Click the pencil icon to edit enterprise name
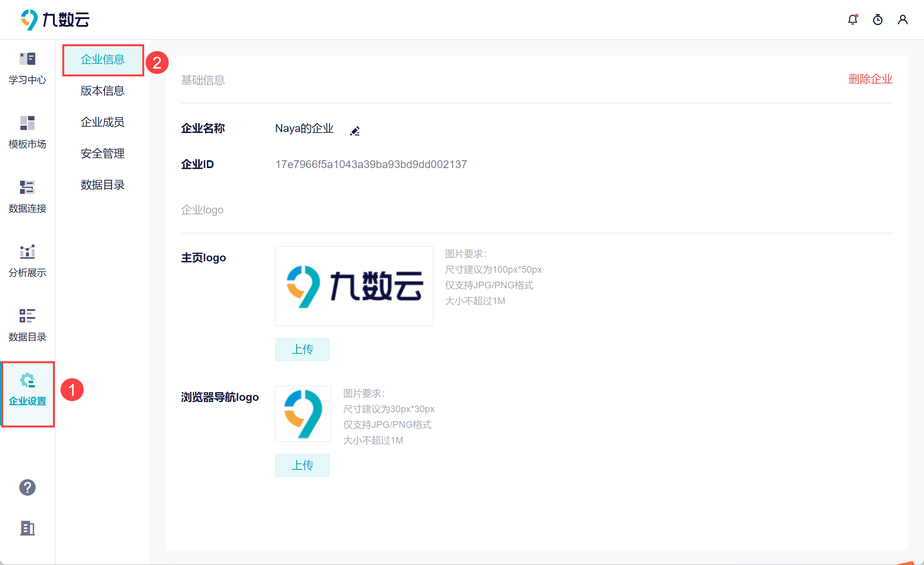924x565 pixels. 355,130
